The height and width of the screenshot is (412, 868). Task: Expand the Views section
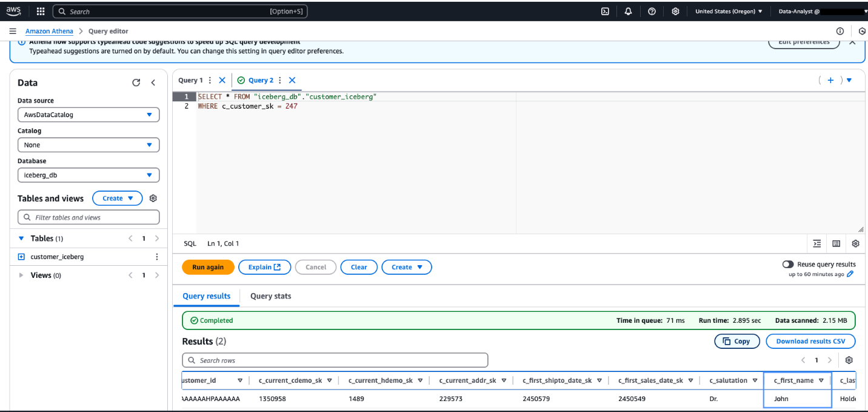[22, 275]
